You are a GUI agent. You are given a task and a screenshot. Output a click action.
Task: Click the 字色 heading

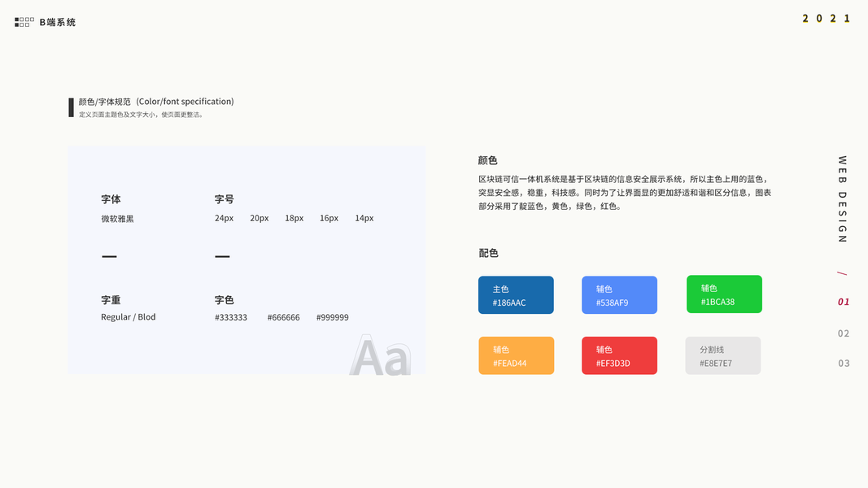(225, 300)
